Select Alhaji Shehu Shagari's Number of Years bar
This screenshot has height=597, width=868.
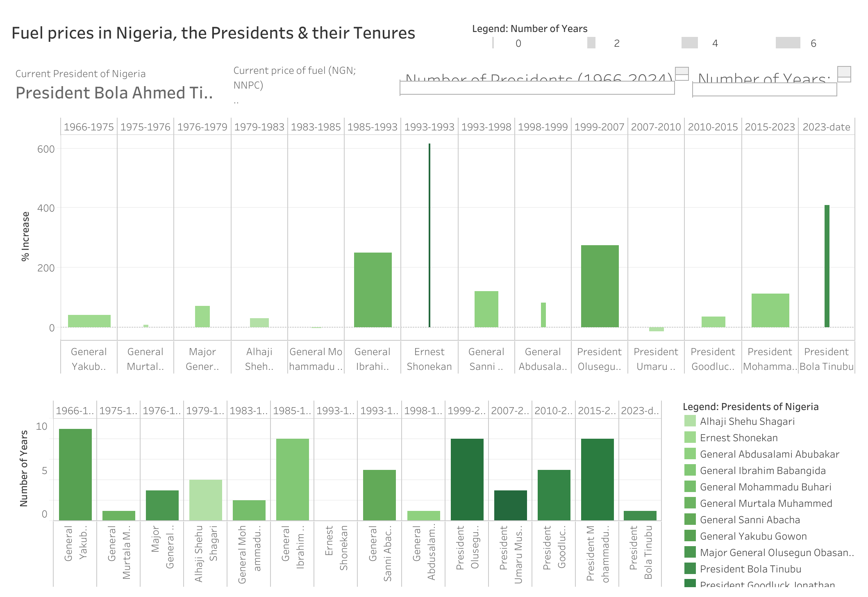pos(206,500)
